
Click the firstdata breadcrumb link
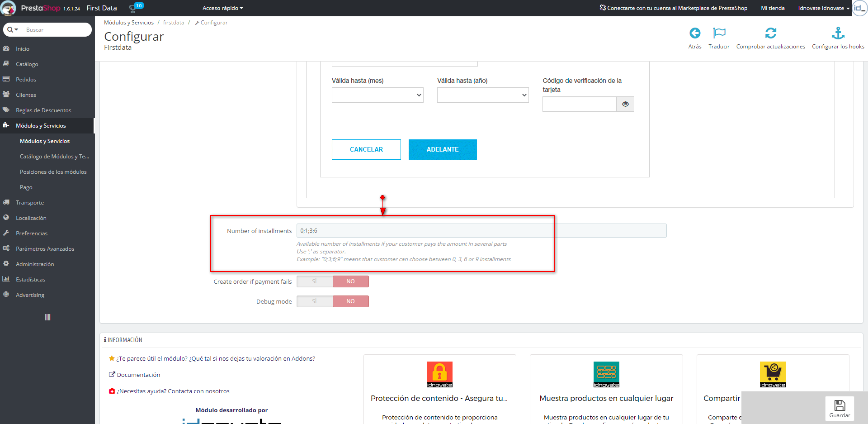coord(174,23)
